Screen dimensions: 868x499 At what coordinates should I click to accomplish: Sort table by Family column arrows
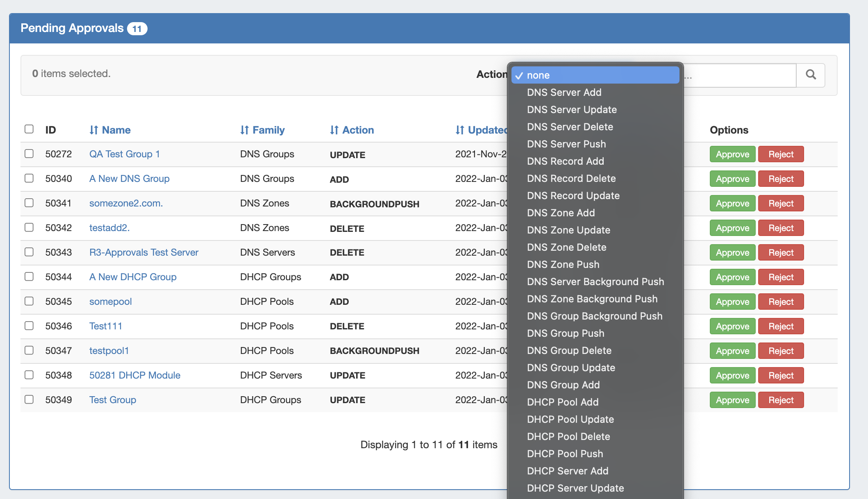coord(245,130)
